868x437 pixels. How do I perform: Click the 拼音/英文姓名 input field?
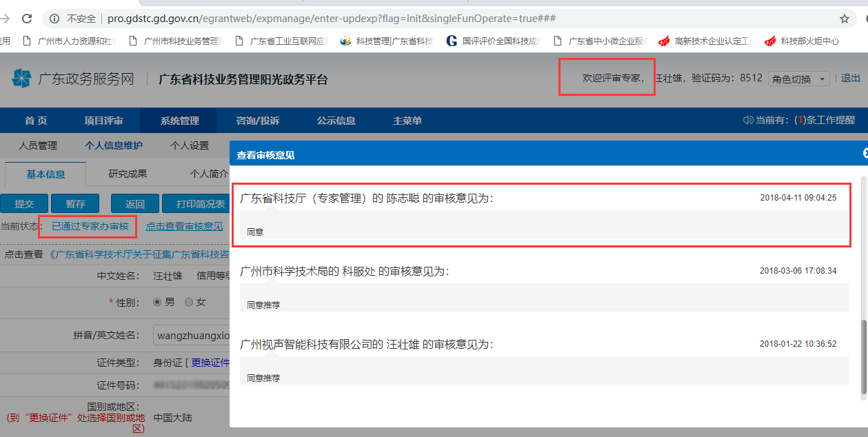(x=191, y=336)
